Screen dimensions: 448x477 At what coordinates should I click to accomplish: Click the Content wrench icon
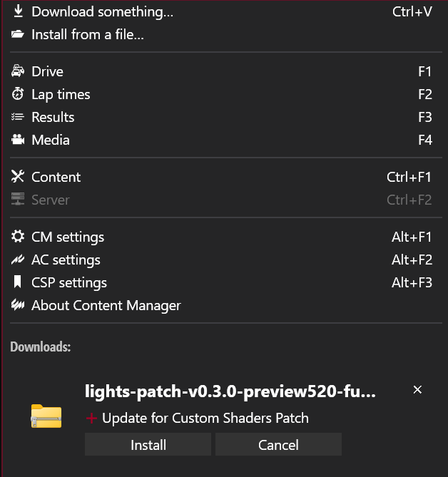[18, 176]
